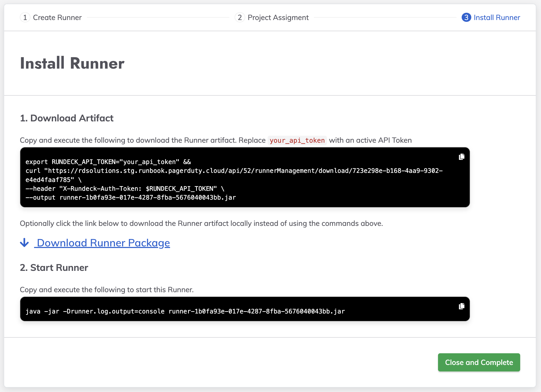Click the 'Optionally click the link below' text
Image resolution: width=541 pixels, height=392 pixels.
201,224
